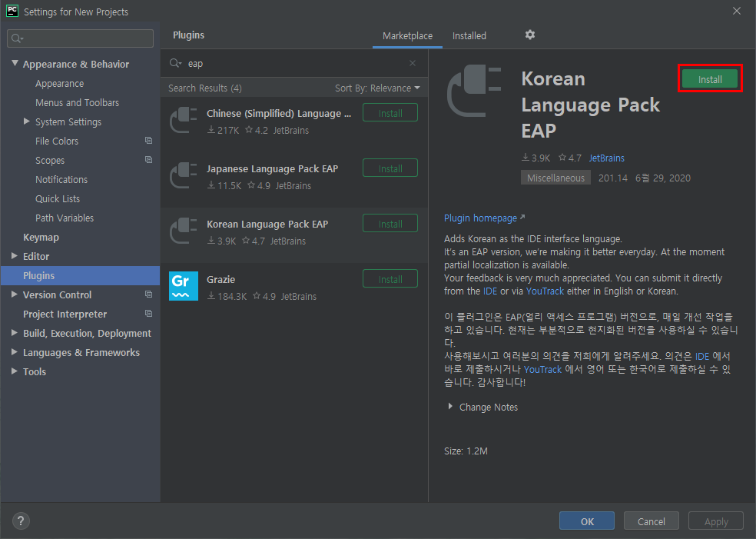The image size is (756, 539).
Task: Click the Korean Language Pack list plug icon
Action: pyautogui.click(x=184, y=231)
